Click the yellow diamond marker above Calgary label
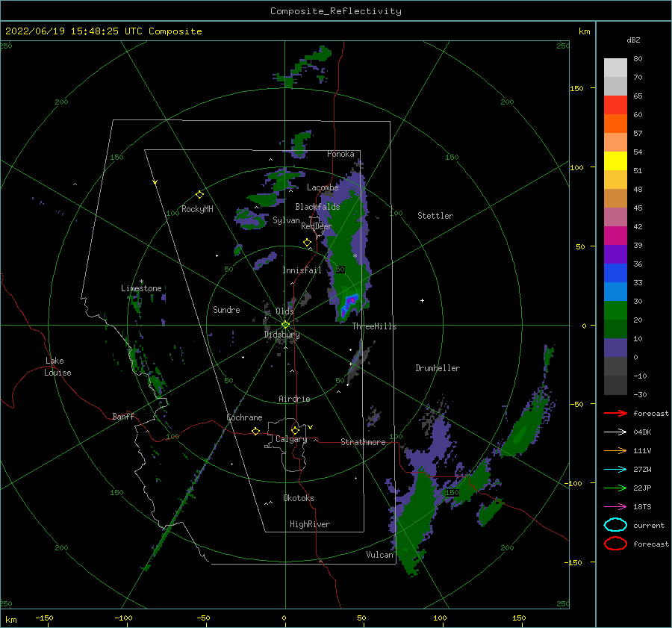The image size is (672, 628). tap(295, 430)
